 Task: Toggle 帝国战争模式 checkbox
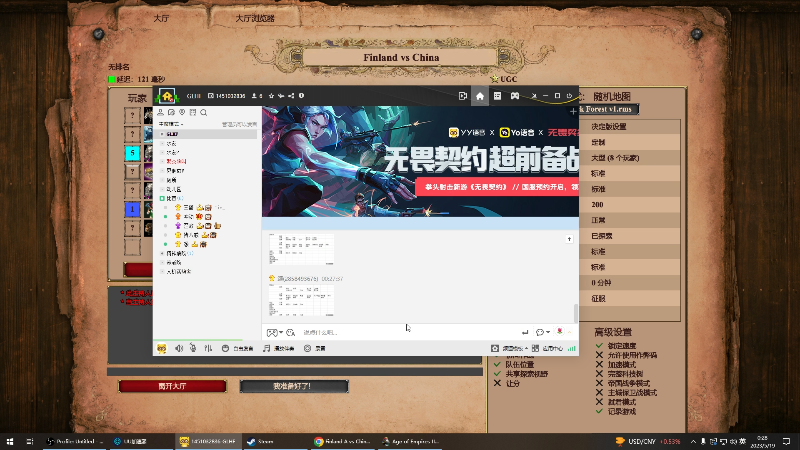[599, 383]
